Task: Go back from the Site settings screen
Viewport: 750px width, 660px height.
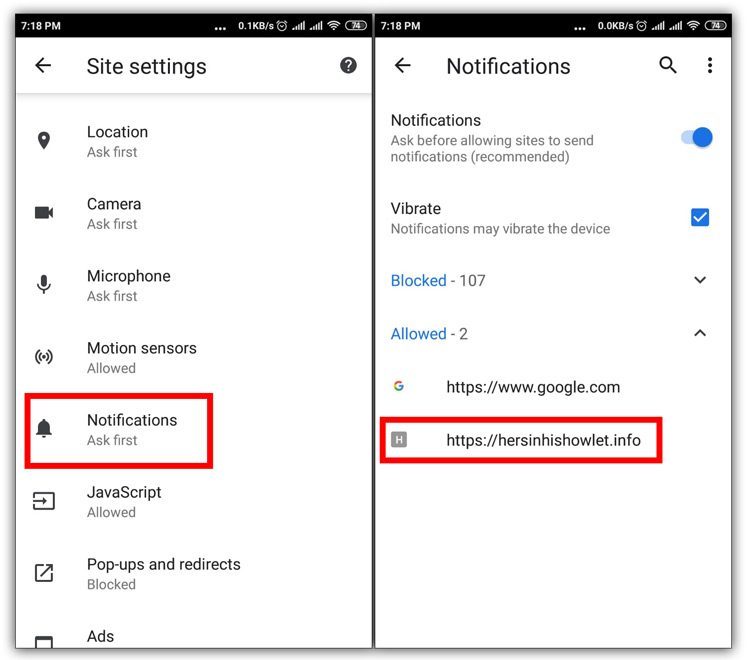Action: pyautogui.click(x=43, y=65)
